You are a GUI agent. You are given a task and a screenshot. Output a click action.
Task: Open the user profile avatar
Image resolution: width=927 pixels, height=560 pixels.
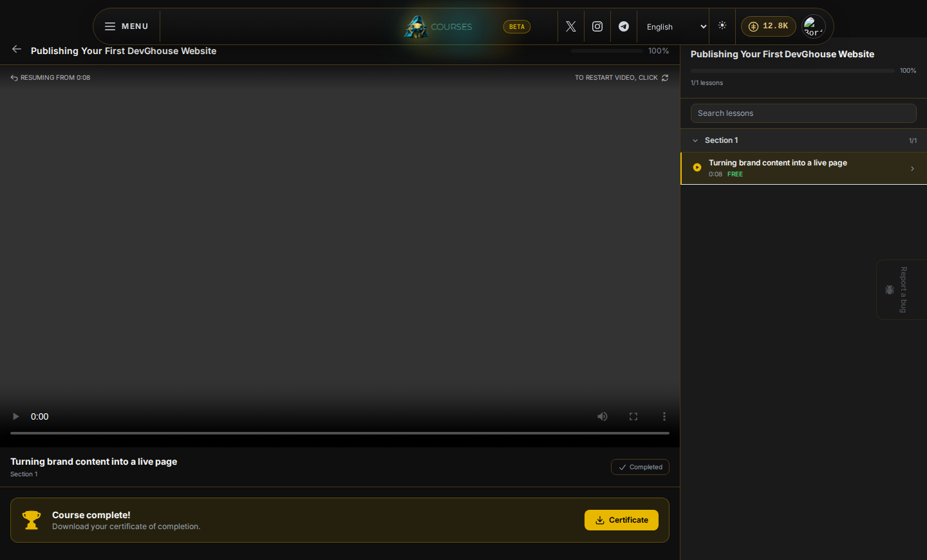pos(814,26)
